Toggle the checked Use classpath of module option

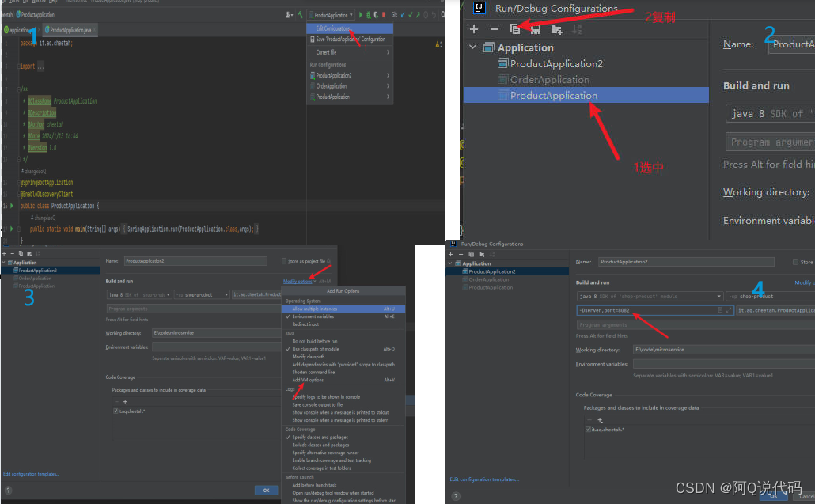click(x=343, y=349)
